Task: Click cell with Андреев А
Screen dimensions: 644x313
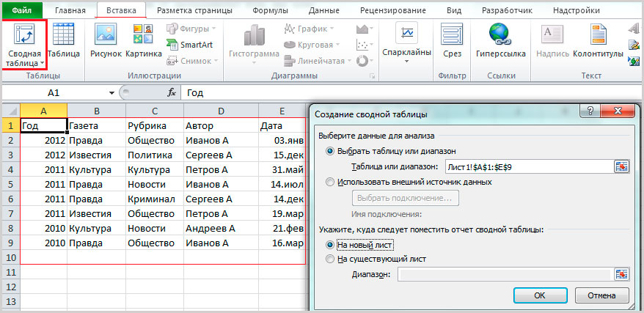Action: click(x=221, y=228)
